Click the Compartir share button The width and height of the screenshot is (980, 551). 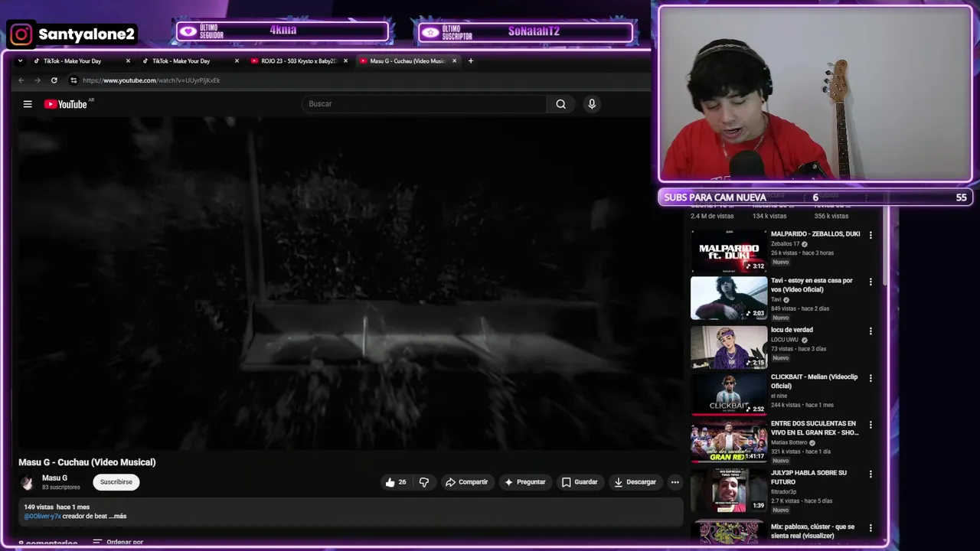pyautogui.click(x=467, y=482)
